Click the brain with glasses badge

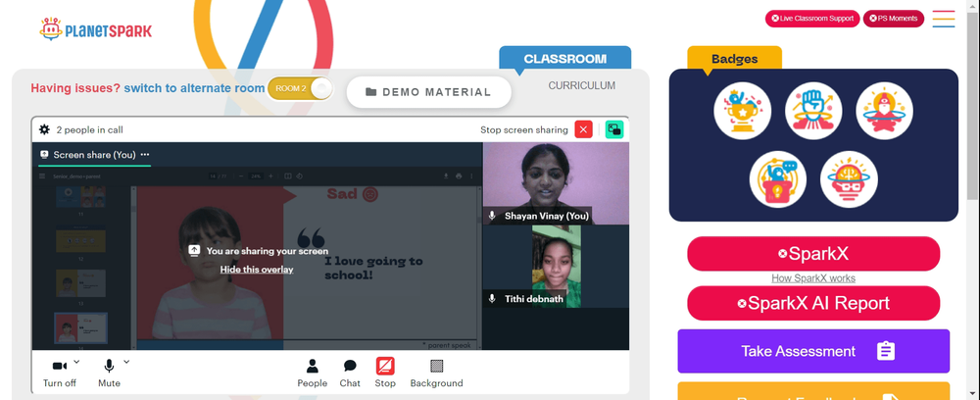point(849,179)
